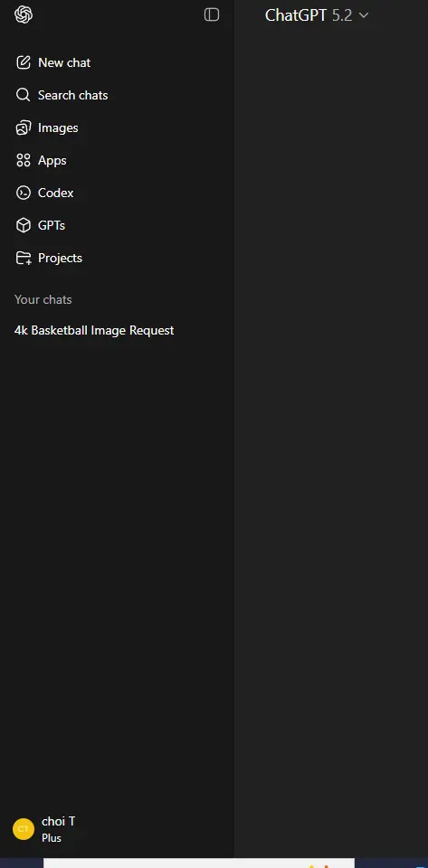This screenshot has width=428, height=868.
Task: Collapse the Your chats section header
Action: pos(43,299)
